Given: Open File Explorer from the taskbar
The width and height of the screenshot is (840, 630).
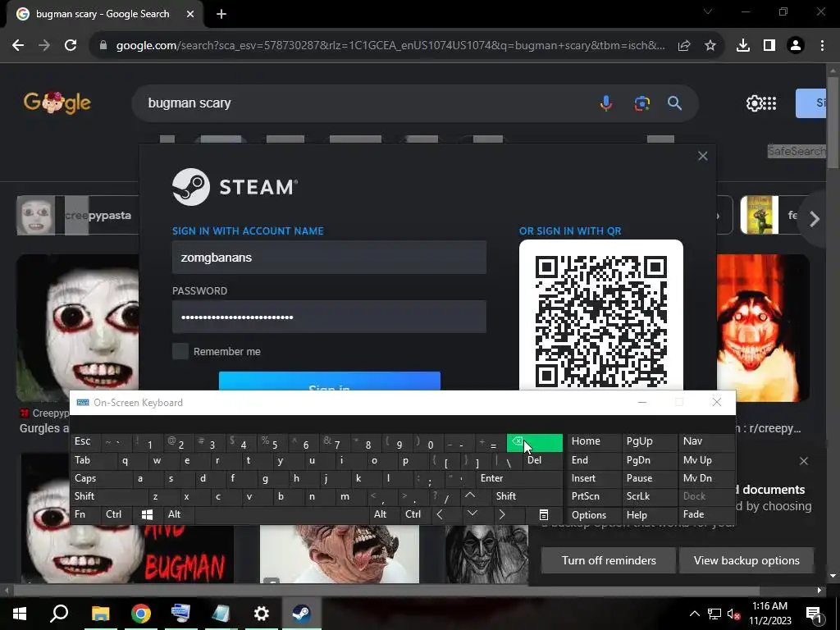Looking at the screenshot, I should point(100,614).
